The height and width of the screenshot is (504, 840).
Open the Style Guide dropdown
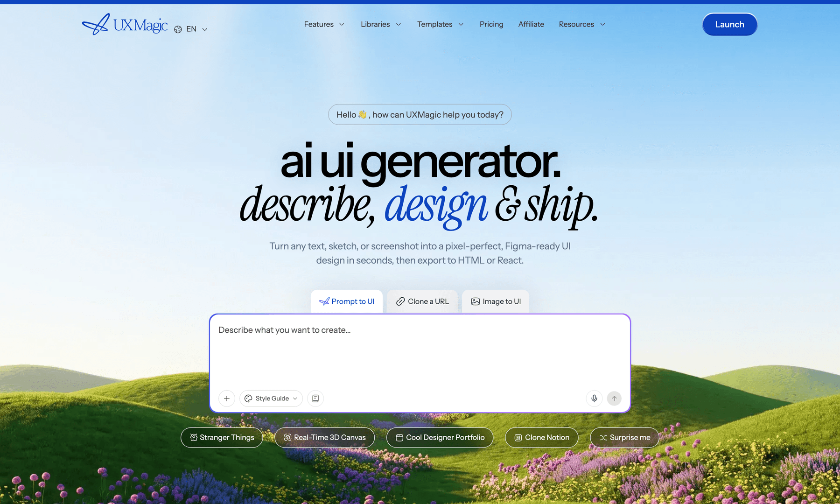coord(271,399)
